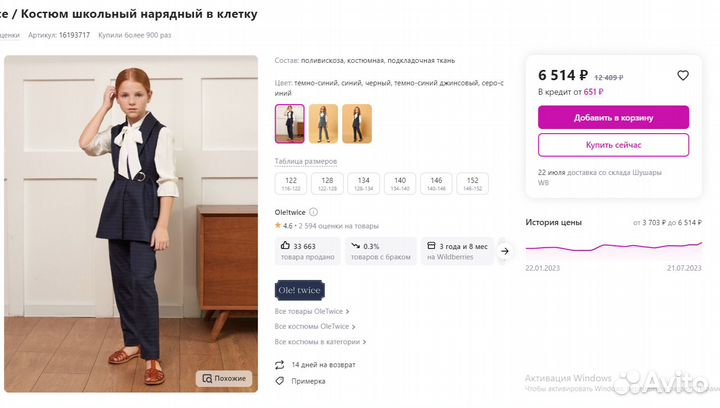Click the 14-day return arrows icon
Image resolution: width=720 pixels, height=408 pixels.
click(x=280, y=365)
